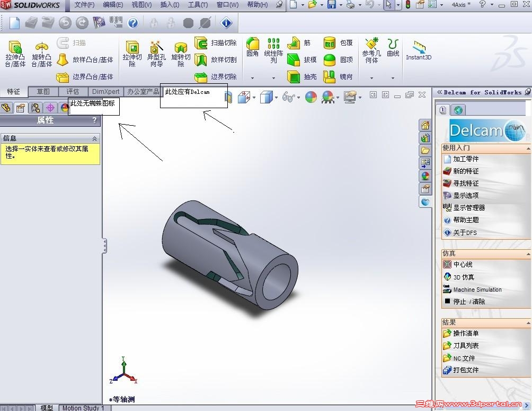Click the 拔模 draft tool
This screenshot has width=532, height=411.
click(302, 60)
